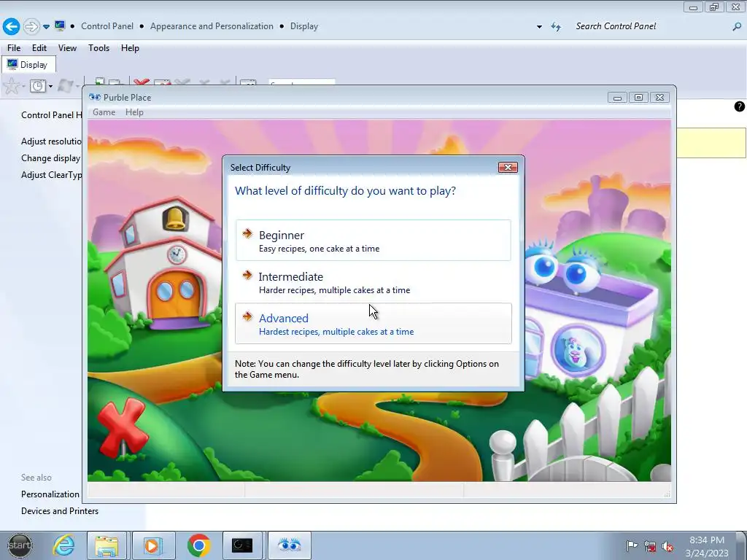Click the grayed flag-like icon after History
The image size is (747, 560).
click(x=65, y=86)
